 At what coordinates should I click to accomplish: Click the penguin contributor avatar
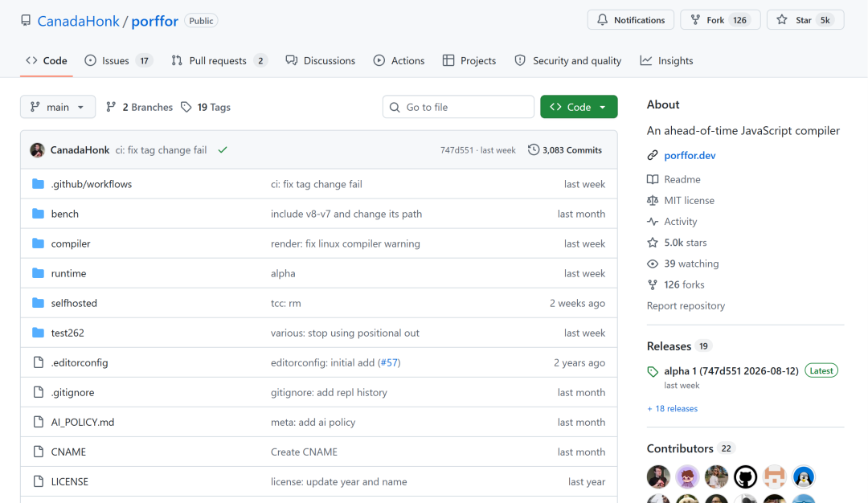pos(803,476)
